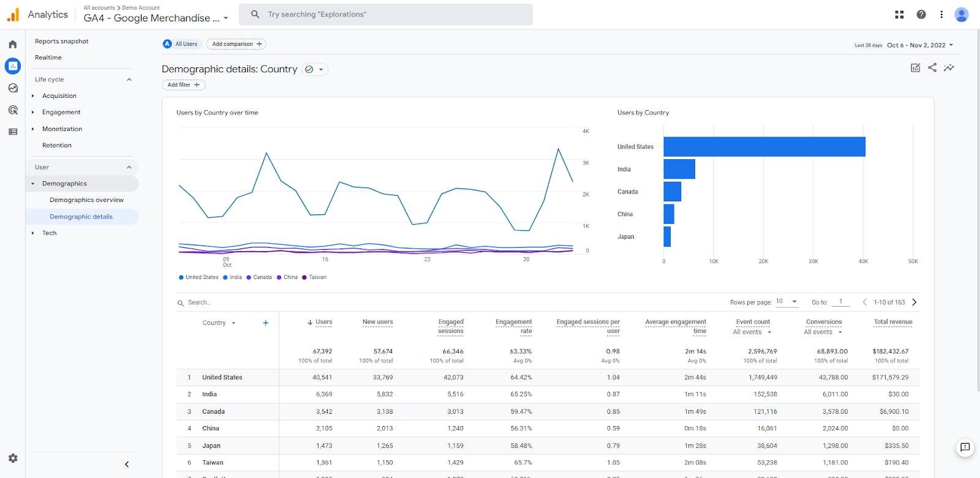The width and height of the screenshot is (980, 478).
Task: Click the United States legend dot
Action: (x=181, y=278)
